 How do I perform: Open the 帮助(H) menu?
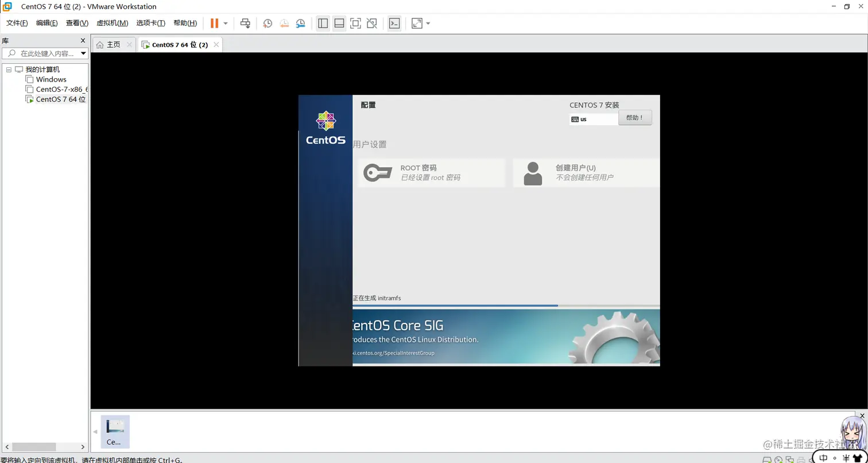[185, 23]
